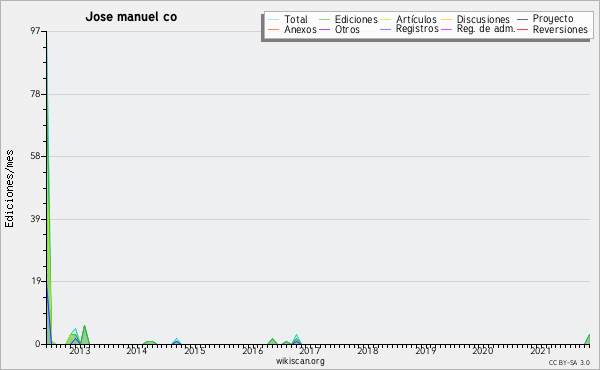Click the y-axis value 97
Image resolution: width=600 pixels, height=370 pixels.
[35, 31]
